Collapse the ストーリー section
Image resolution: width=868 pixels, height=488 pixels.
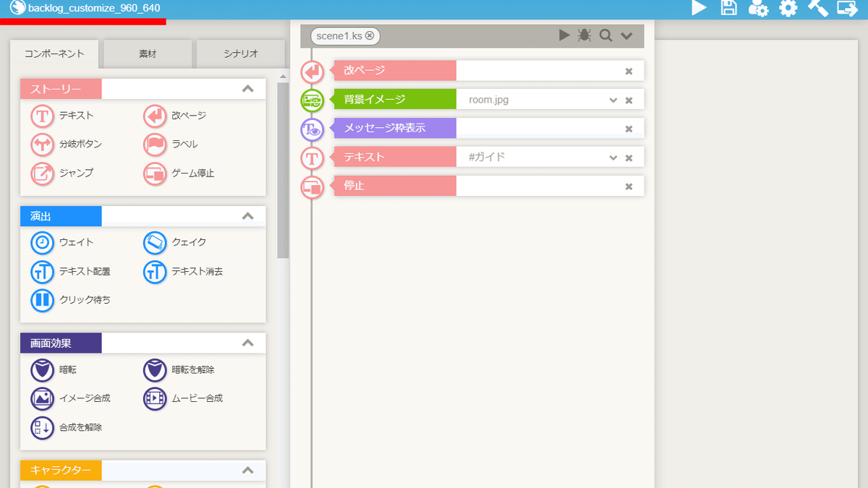tap(247, 89)
